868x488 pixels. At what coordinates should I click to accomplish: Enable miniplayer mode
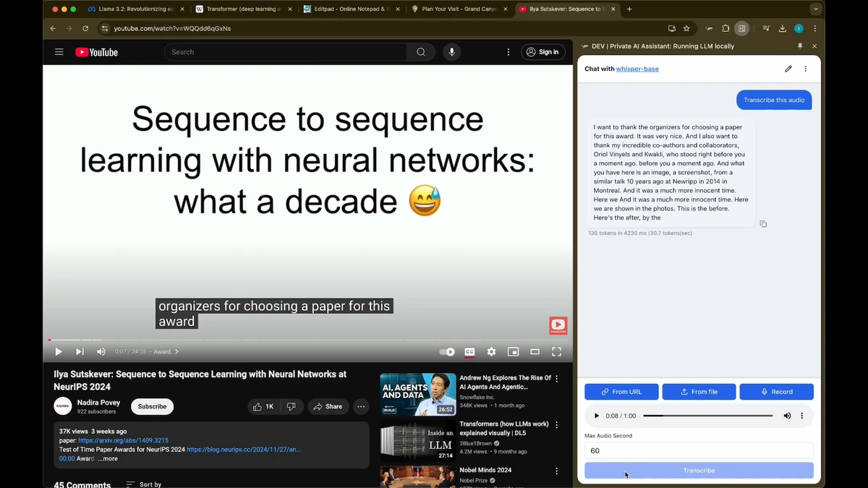(x=513, y=352)
